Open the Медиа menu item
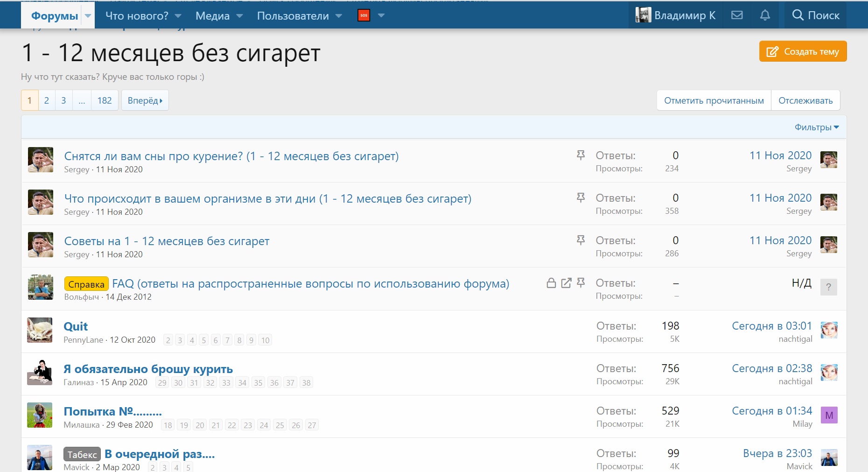The width and height of the screenshot is (868, 472). pyautogui.click(x=212, y=16)
